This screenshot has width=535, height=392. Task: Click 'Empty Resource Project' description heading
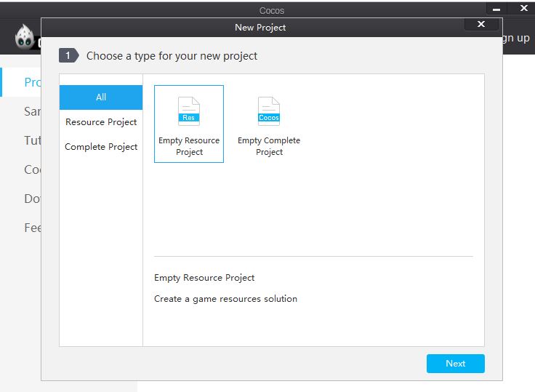[x=204, y=278]
